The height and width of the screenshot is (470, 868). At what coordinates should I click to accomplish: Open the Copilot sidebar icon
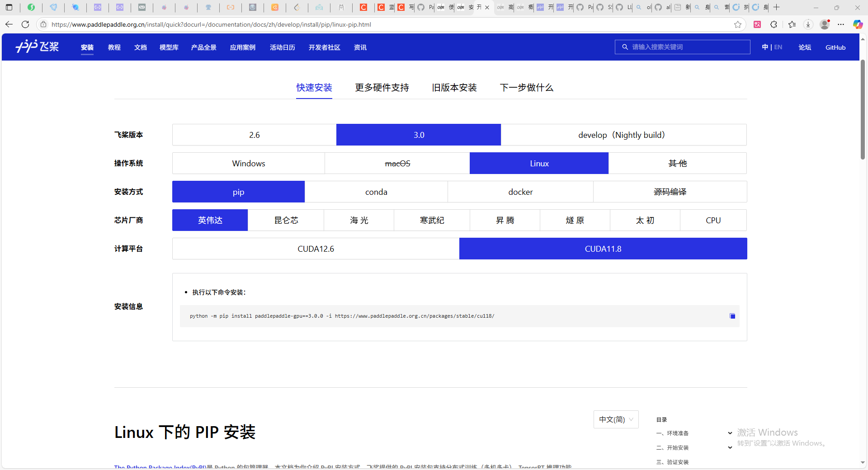tap(858, 24)
